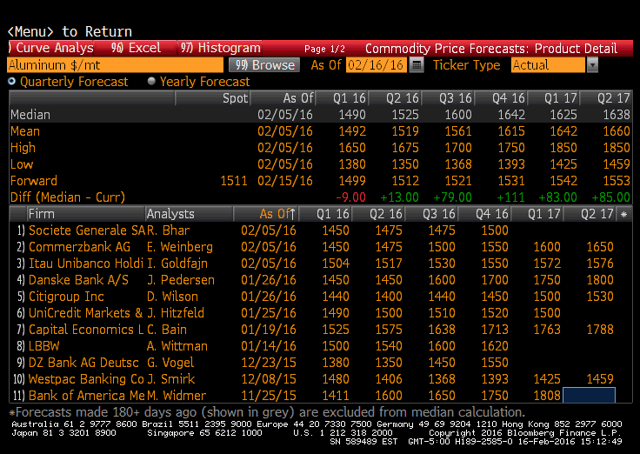Click analyst name J. Smirk
The width and height of the screenshot is (640, 454).
tap(171, 379)
